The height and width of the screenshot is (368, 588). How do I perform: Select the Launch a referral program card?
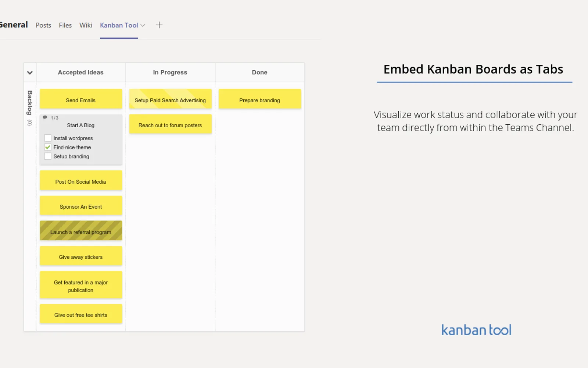(81, 230)
